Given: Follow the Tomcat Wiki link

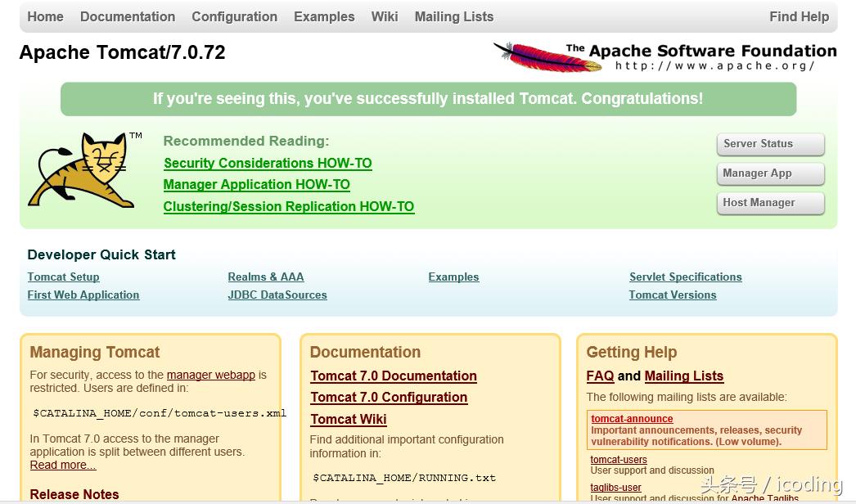Looking at the screenshot, I should (x=349, y=420).
